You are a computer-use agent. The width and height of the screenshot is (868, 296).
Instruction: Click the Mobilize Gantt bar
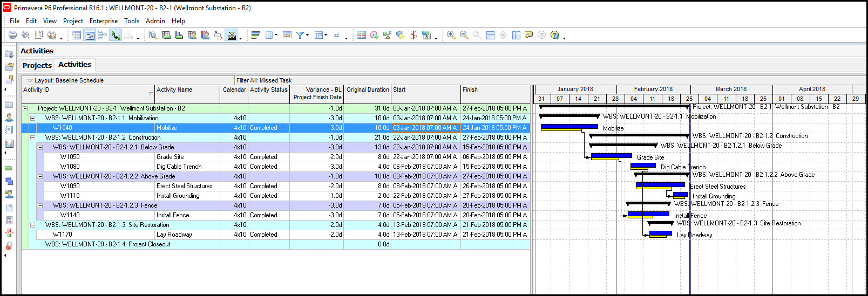(569, 127)
